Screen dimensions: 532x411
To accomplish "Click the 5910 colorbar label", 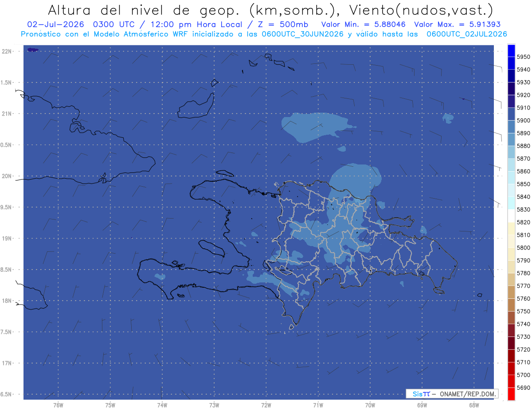I will point(523,107).
